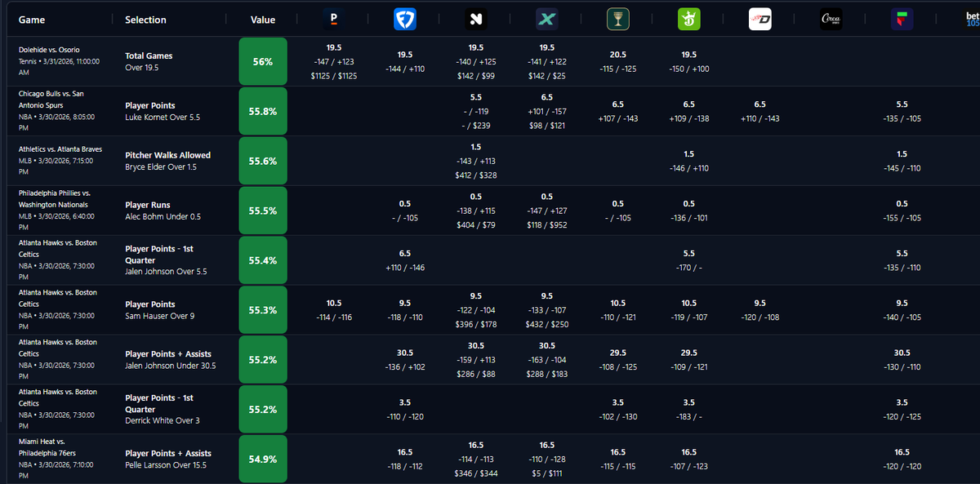Select Derrick White Over 3 selection
This screenshot has width=980, height=484.
[x=161, y=410]
